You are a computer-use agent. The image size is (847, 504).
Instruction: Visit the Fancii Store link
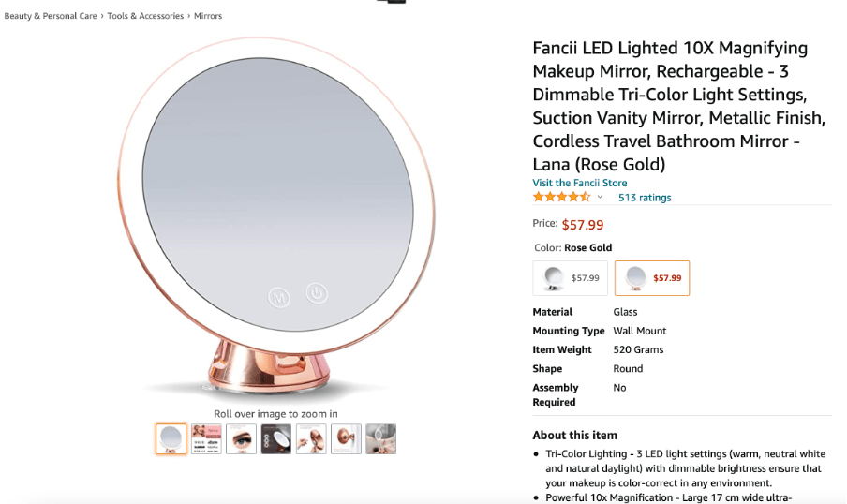coord(580,183)
